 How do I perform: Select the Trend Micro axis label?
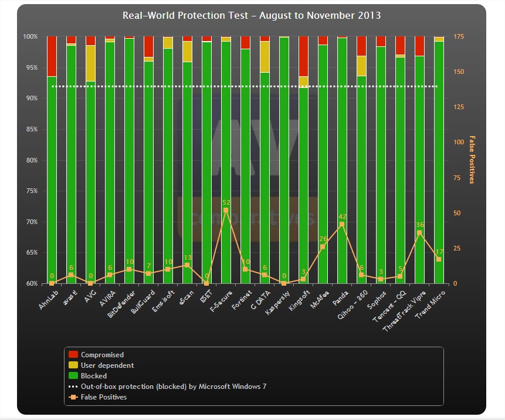[x=431, y=304]
